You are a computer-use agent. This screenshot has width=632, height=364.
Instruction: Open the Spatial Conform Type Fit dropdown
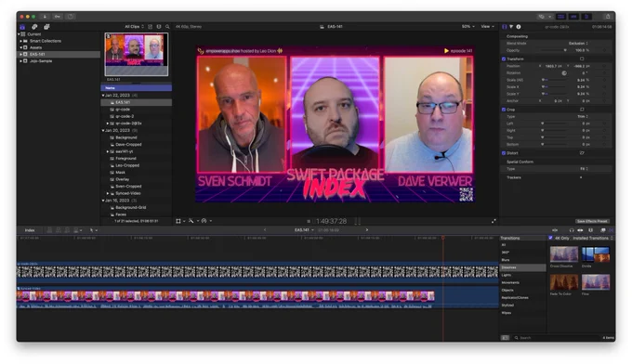[585, 169]
